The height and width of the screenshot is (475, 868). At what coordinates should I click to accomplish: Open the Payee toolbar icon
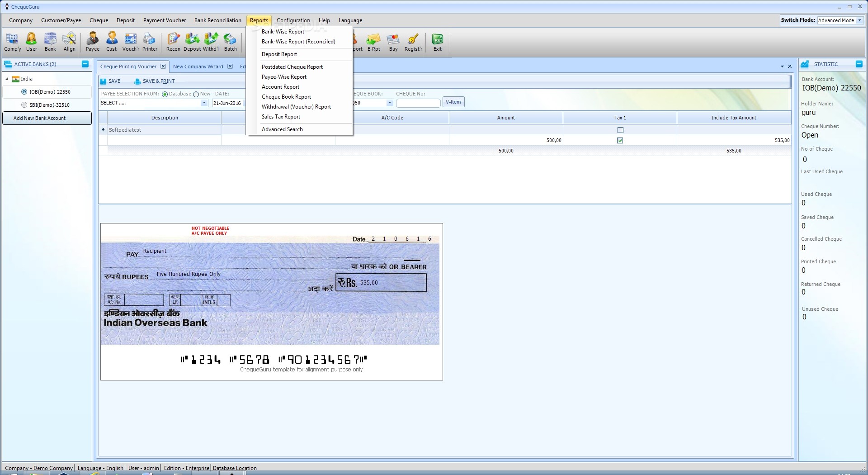coord(93,42)
